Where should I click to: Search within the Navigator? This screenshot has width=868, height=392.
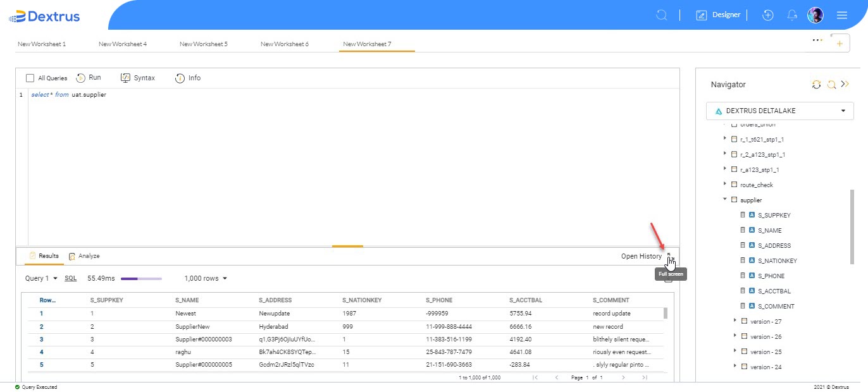[832, 84]
